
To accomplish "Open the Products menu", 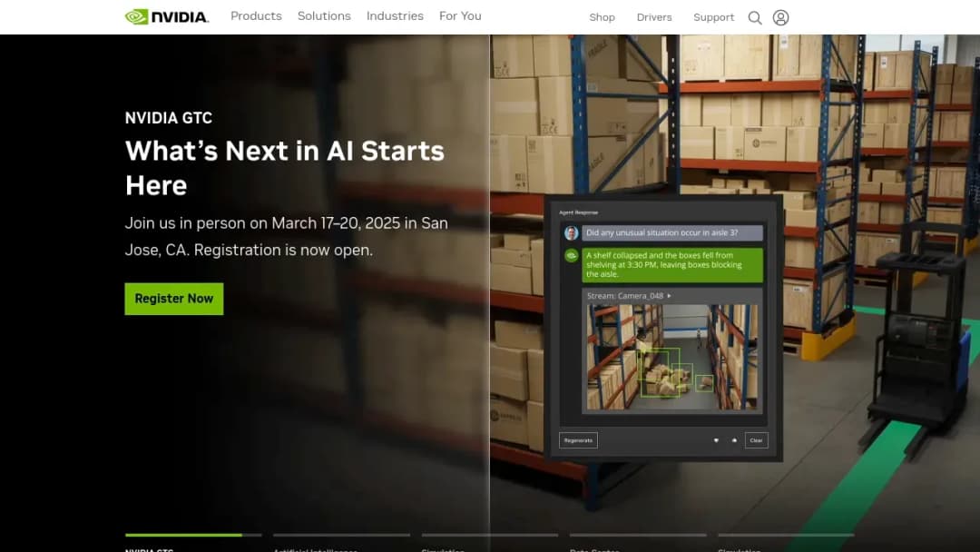I will pyautogui.click(x=256, y=16).
